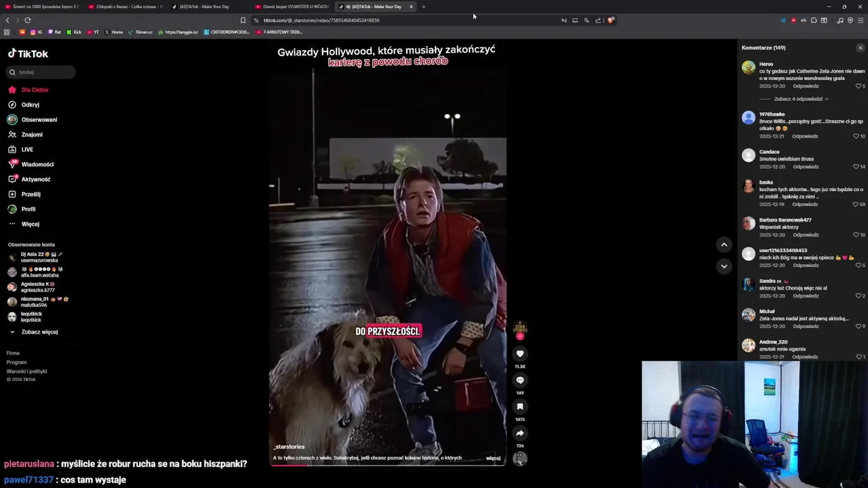
Task: Switch to Chłopaki z Raszei browser tab
Action: pyautogui.click(x=125, y=7)
